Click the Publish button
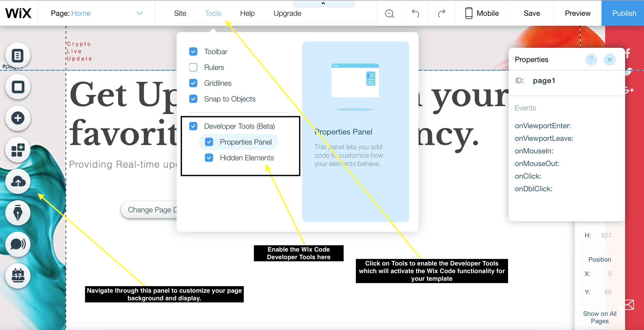Viewport: 644px width, 330px height. coord(623,13)
